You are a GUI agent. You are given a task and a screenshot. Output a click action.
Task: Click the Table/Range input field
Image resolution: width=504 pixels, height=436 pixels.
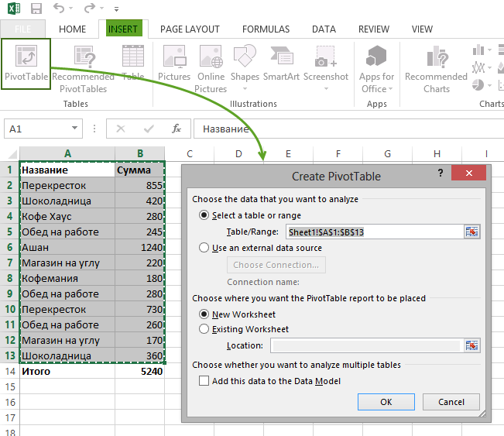point(375,232)
